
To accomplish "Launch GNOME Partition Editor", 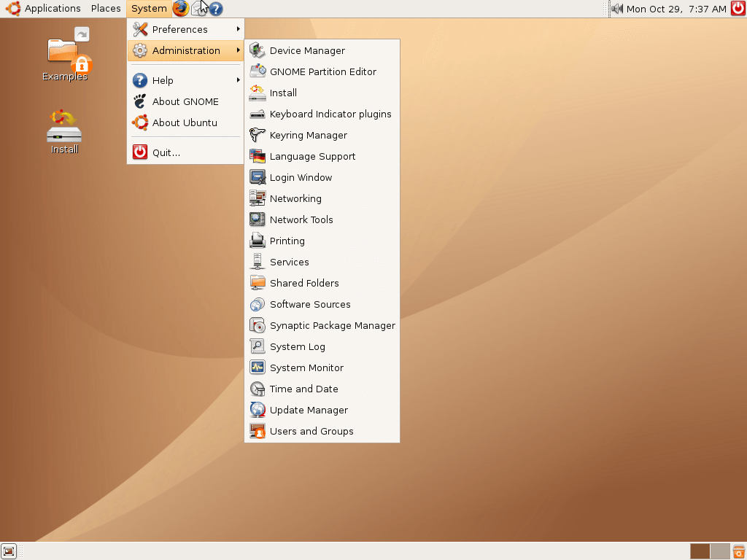I will [x=322, y=71].
